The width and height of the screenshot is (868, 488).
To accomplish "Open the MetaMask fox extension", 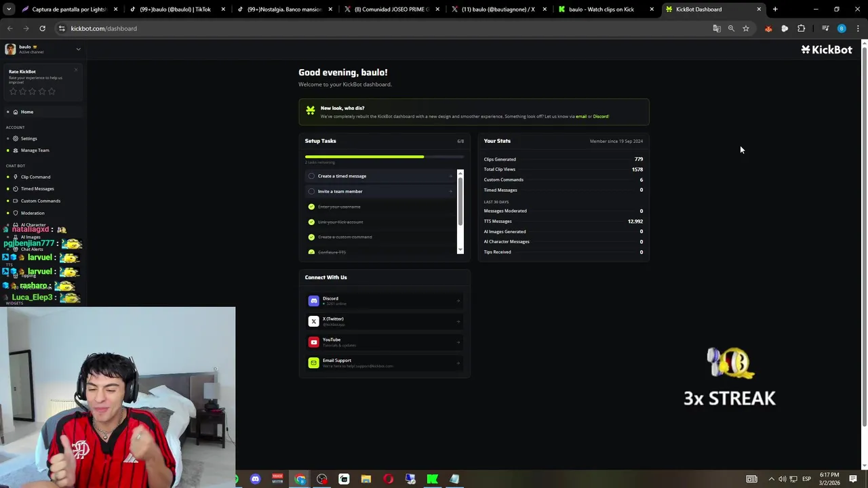I will click(768, 28).
